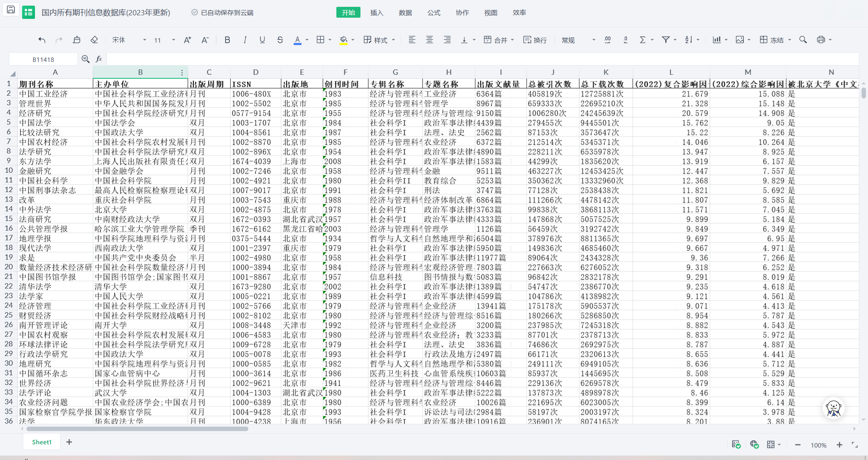Screen dimensions: 868x460
Task: Click the 换行 wrap text button
Action: 535,40
